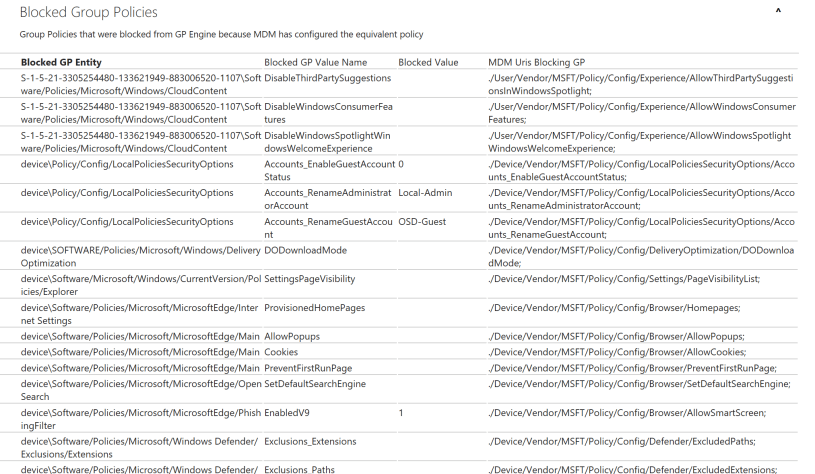Viewport: 815px width, 474px height.
Task: Select the EnabledV9 value name cell
Action: pos(288,412)
